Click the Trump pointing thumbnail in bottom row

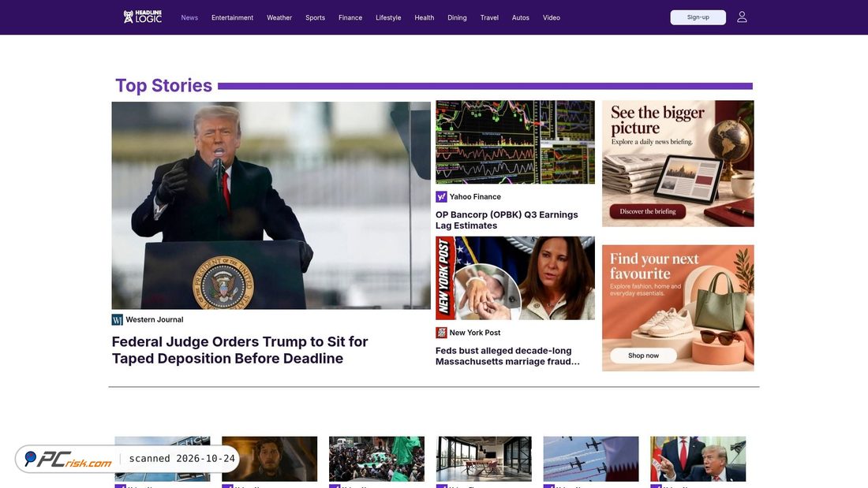click(698, 459)
